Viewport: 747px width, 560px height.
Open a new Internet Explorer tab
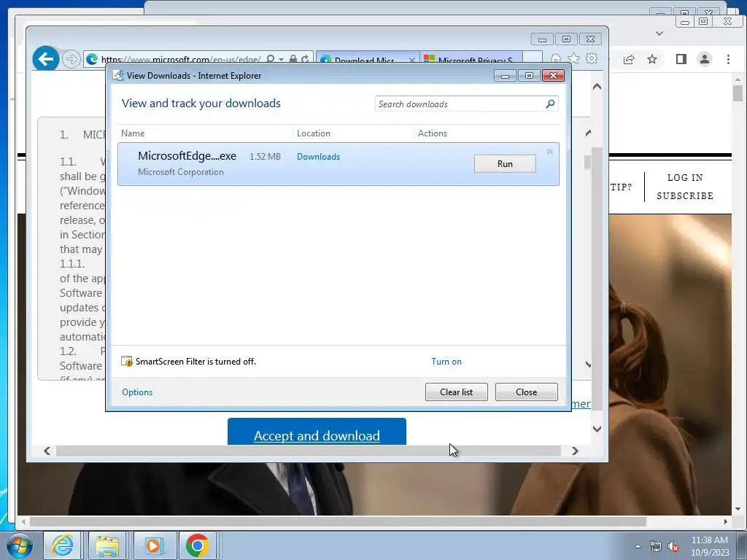(x=533, y=58)
